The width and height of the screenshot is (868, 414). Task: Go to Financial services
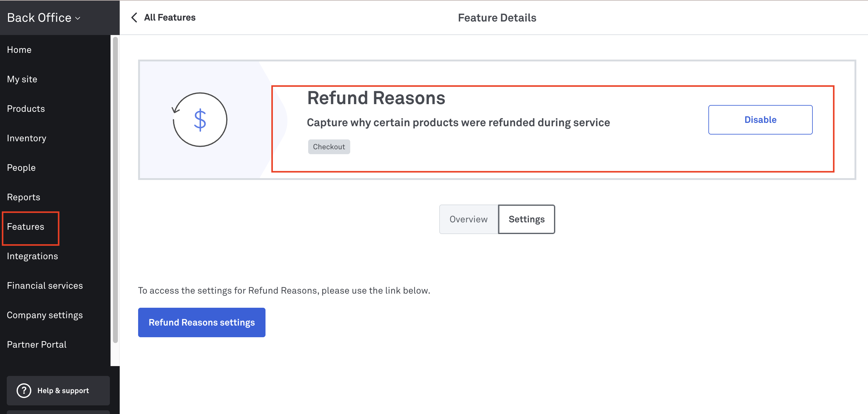pyautogui.click(x=45, y=286)
